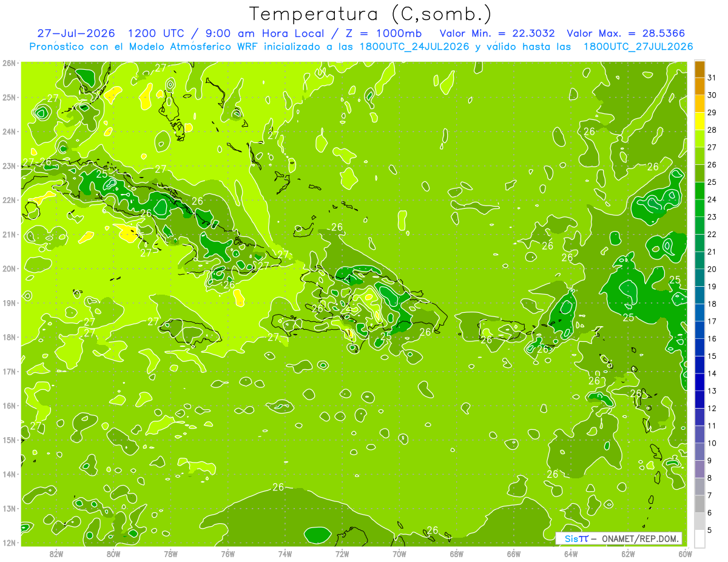Click the "1800UTC_27JUL2026" valid-until time
The image size is (728, 562).
[638, 47]
